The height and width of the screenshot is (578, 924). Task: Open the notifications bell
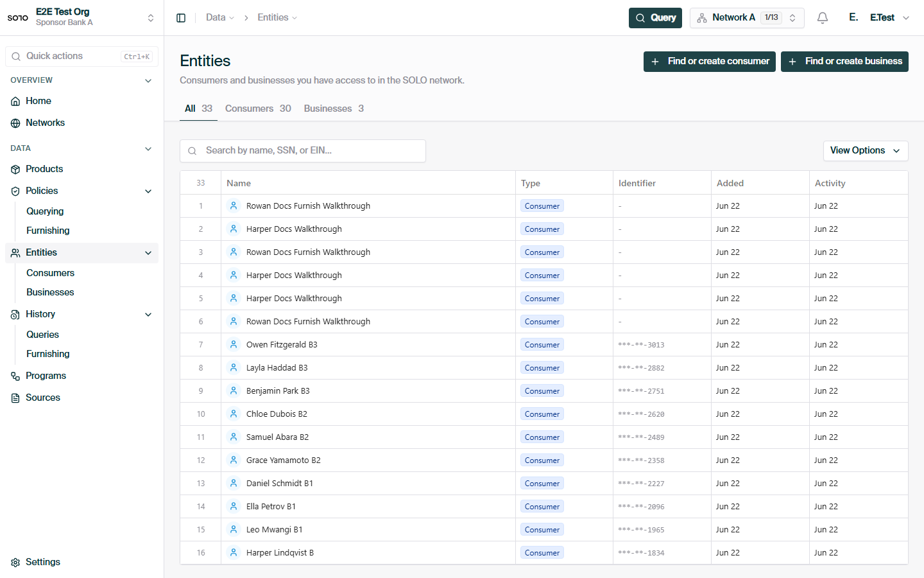(823, 18)
